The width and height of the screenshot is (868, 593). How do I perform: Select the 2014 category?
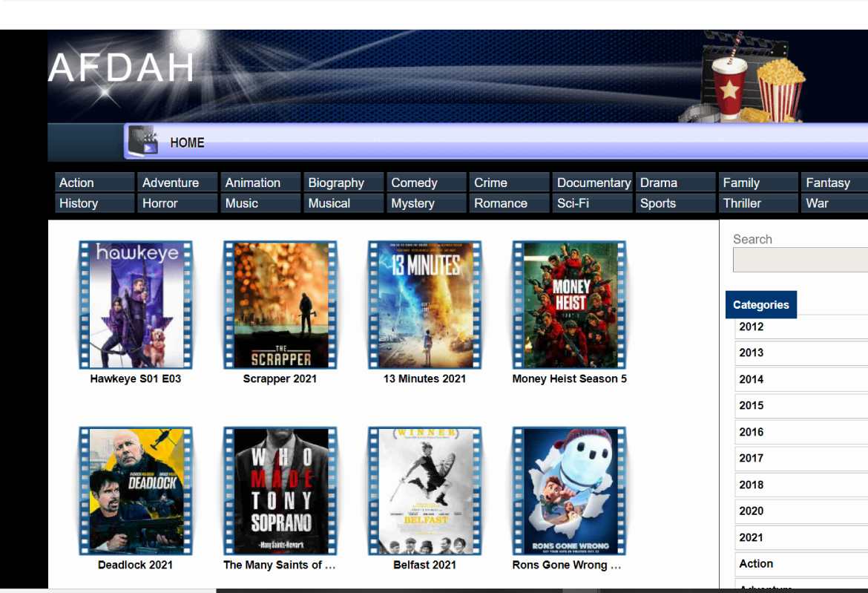click(x=801, y=379)
